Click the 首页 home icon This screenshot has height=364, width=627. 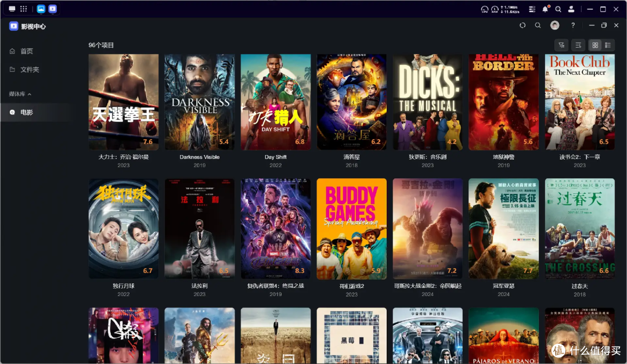12,51
